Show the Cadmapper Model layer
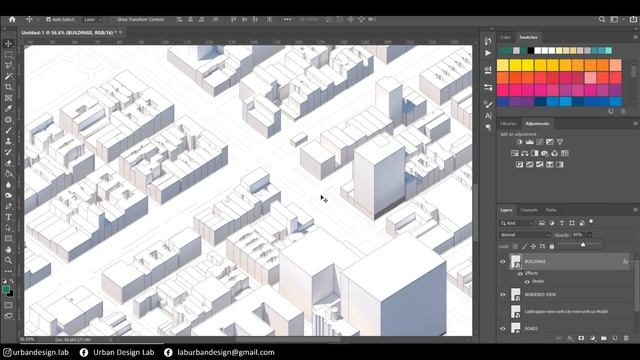The height and width of the screenshot is (360, 640). click(503, 311)
